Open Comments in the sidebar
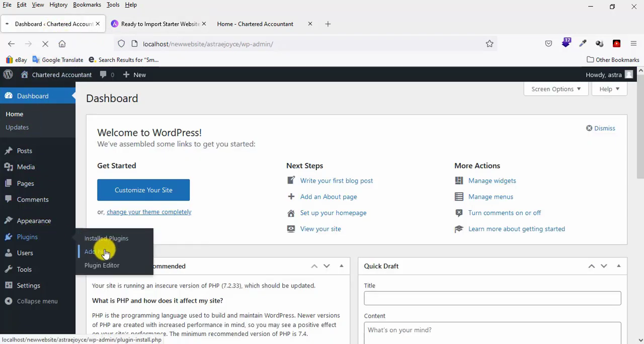This screenshot has height=344, width=644. (33, 200)
